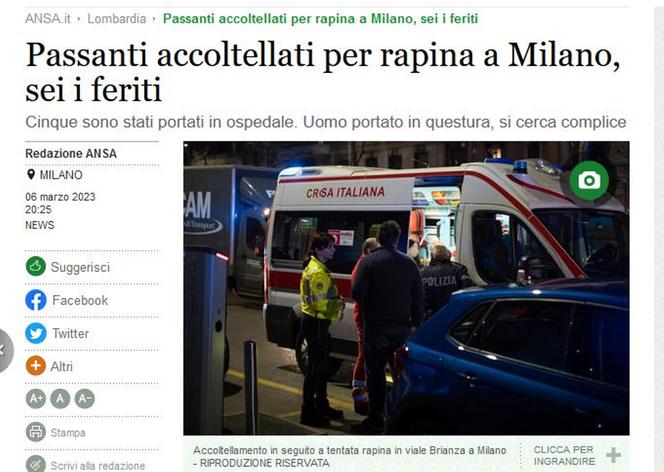Screen dimensions: 664x472
Task: Click the location pin next to MILANO
Action: pyautogui.click(x=30, y=174)
